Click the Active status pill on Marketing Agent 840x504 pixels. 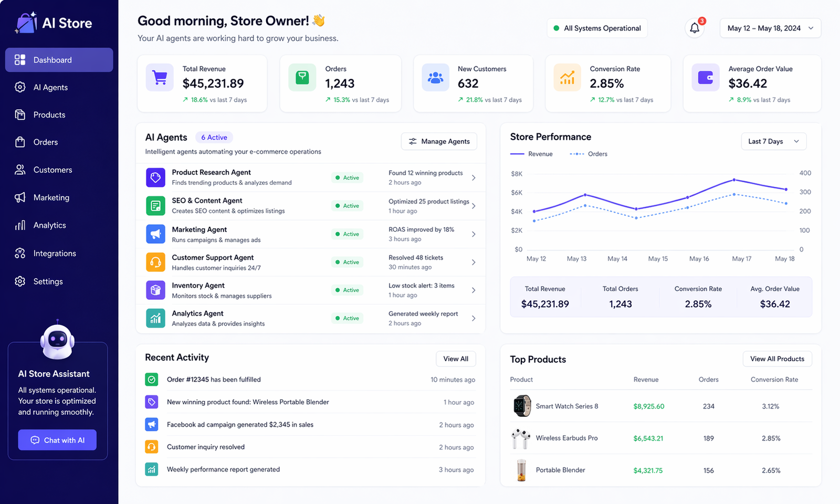(347, 234)
